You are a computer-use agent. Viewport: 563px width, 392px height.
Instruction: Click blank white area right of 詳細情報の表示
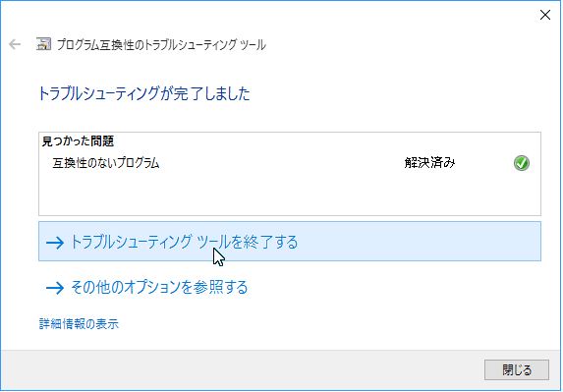point(323,324)
